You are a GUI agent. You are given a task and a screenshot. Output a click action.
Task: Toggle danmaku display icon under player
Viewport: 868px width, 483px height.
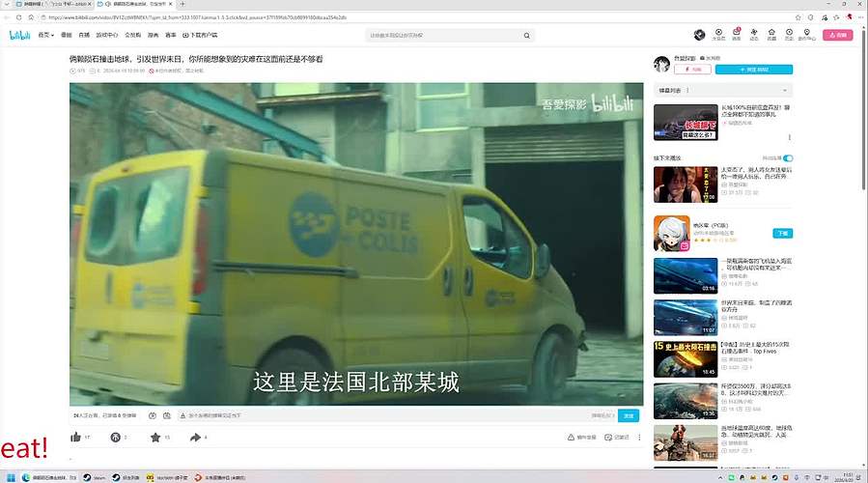(x=153, y=415)
